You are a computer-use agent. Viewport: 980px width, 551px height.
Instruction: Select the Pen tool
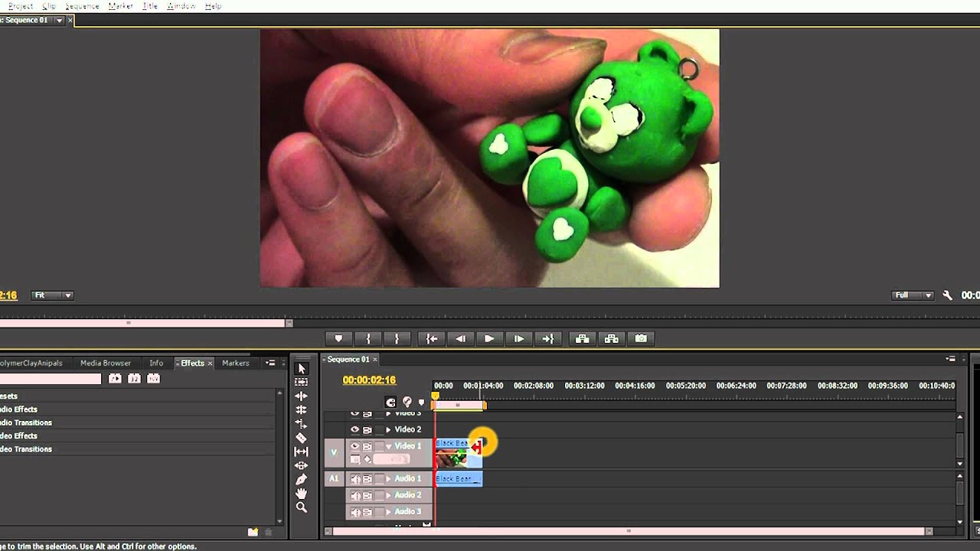(x=301, y=480)
